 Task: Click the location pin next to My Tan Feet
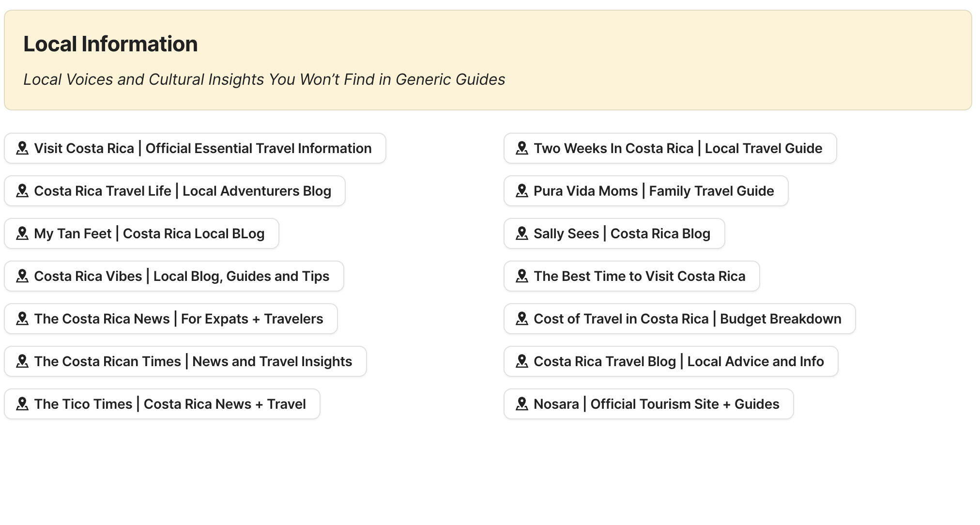tap(22, 233)
